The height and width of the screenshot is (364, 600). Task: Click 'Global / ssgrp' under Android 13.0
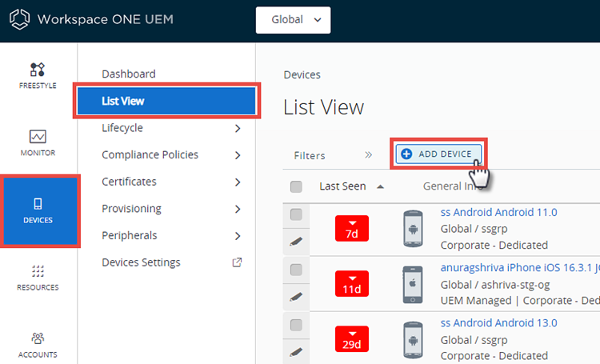pos(474,340)
